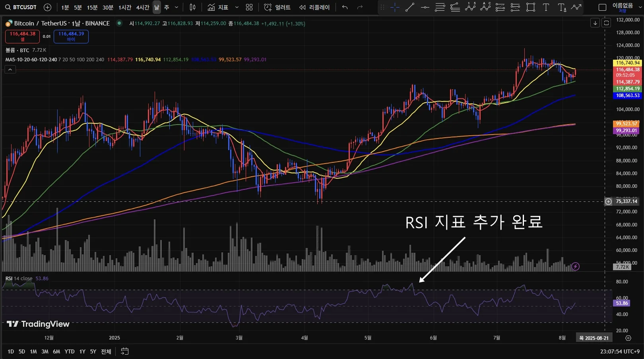Click the purple lightning bolt icon
This screenshot has width=644, height=359.
coord(575,267)
